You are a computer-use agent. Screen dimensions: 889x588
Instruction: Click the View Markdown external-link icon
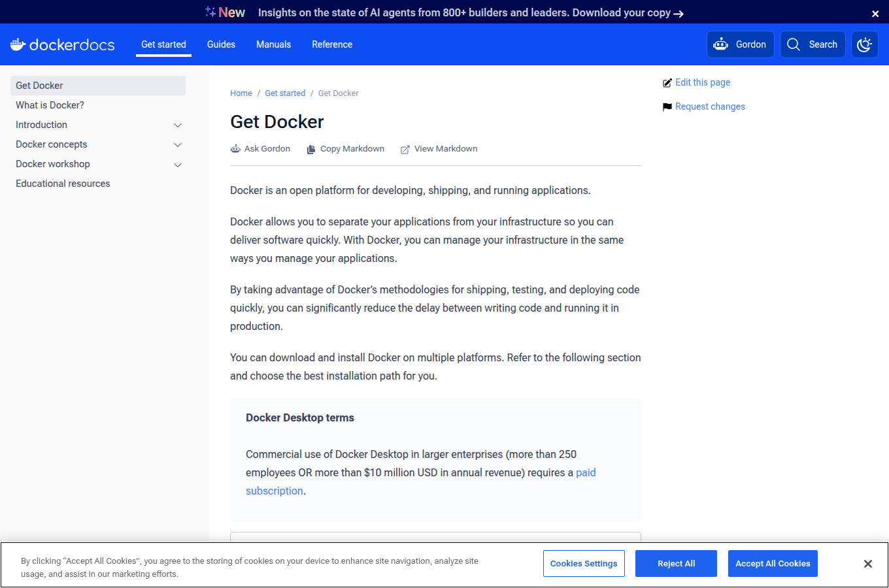point(405,149)
